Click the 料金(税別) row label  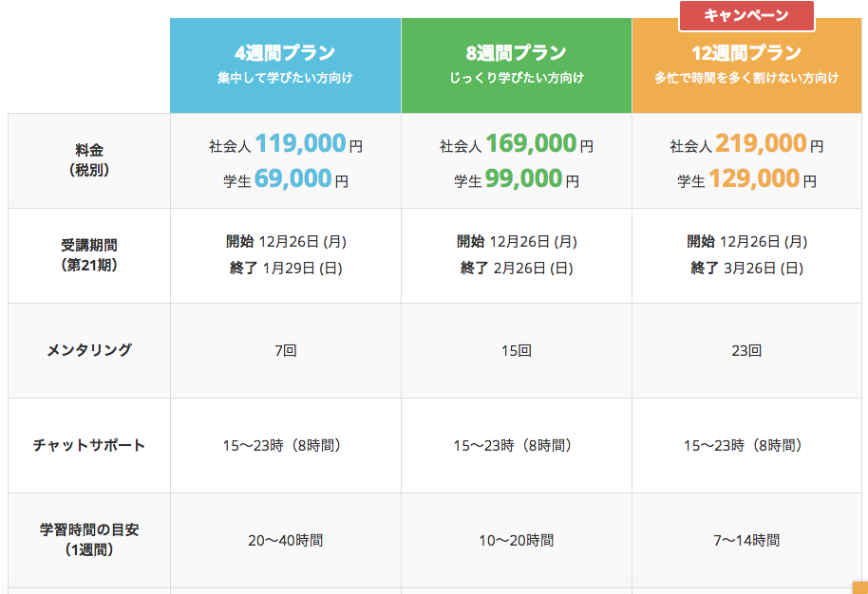(x=89, y=160)
